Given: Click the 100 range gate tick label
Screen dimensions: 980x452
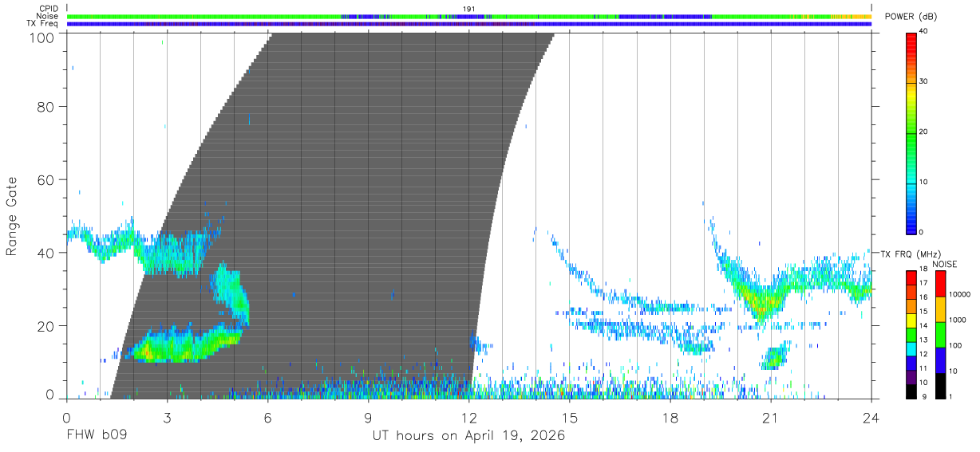Looking at the screenshot, I should click(x=41, y=37).
